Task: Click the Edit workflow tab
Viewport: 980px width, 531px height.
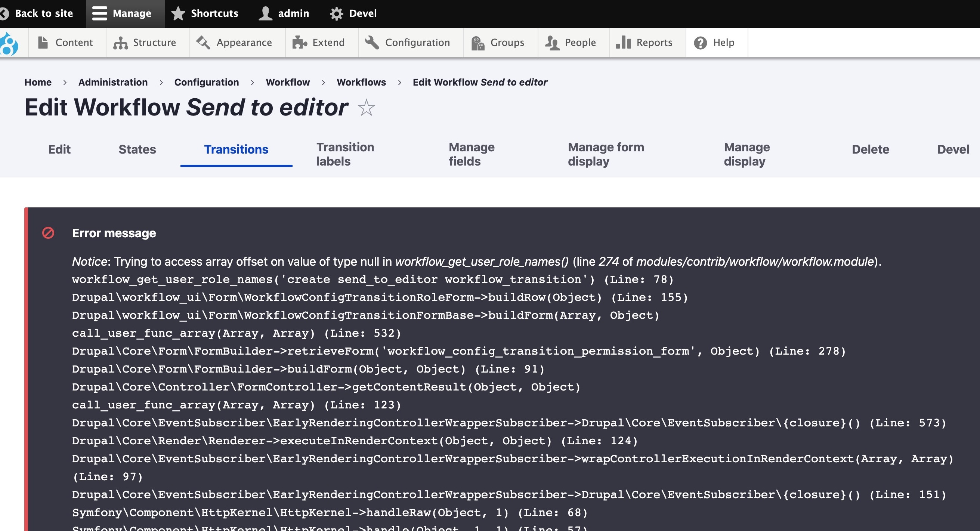Action: pyautogui.click(x=59, y=149)
